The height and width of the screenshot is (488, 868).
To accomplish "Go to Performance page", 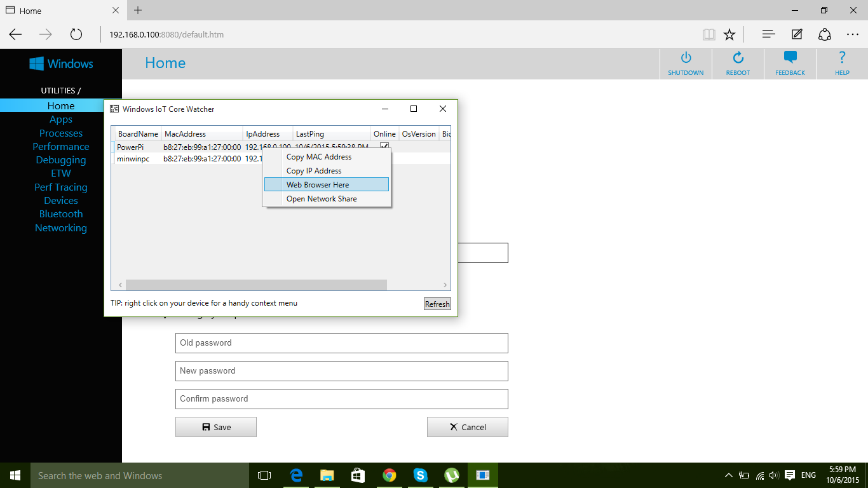I will (61, 147).
